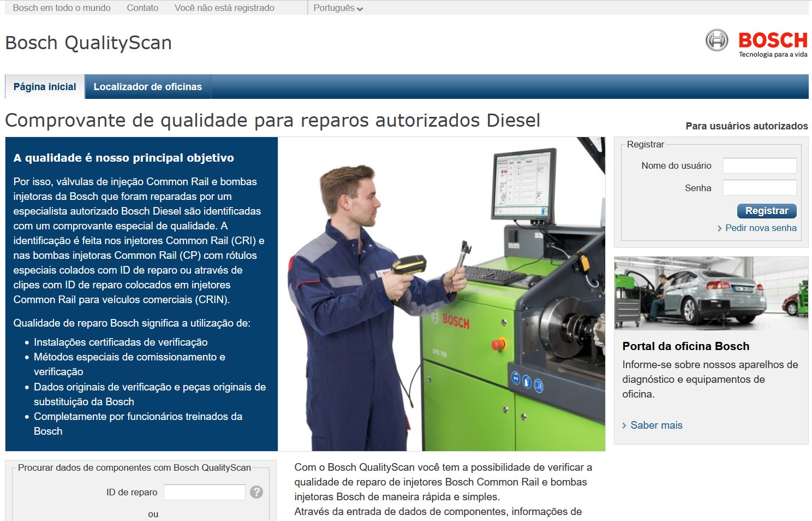
Task: Open the Localizador de oficinas tab
Action: pos(147,87)
